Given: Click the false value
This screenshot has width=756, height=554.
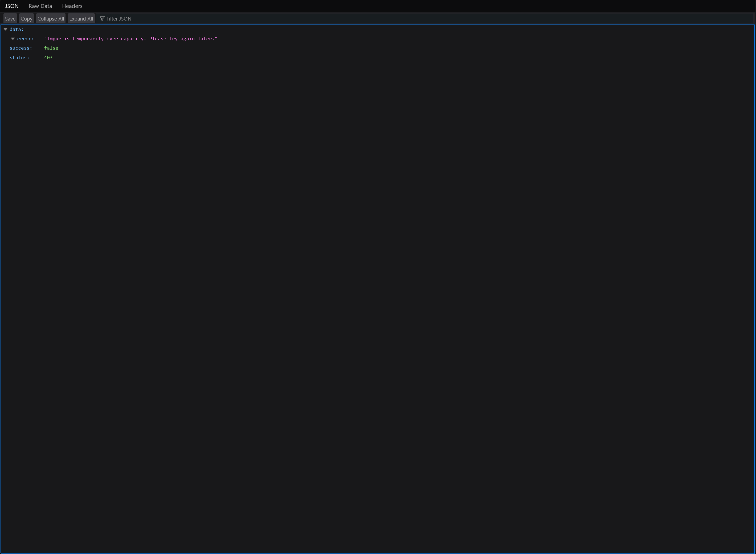Looking at the screenshot, I should (x=51, y=48).
